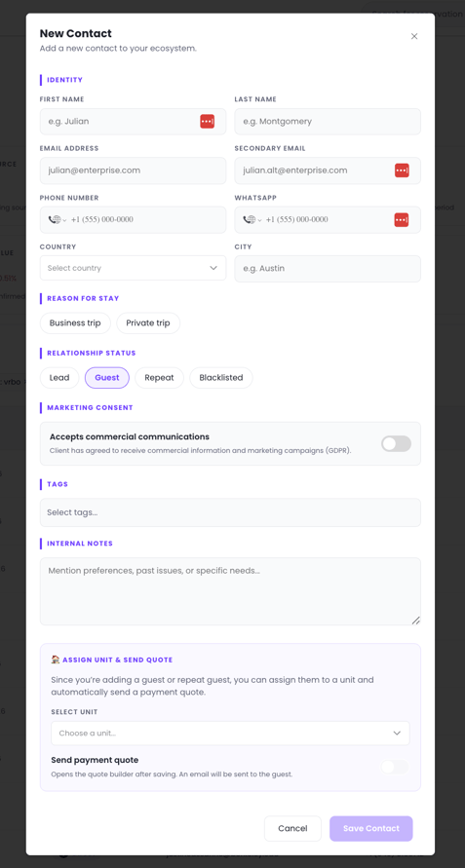Open the Select country dropdown
Viewport: 465px width, 868px height.
point(133,268)
